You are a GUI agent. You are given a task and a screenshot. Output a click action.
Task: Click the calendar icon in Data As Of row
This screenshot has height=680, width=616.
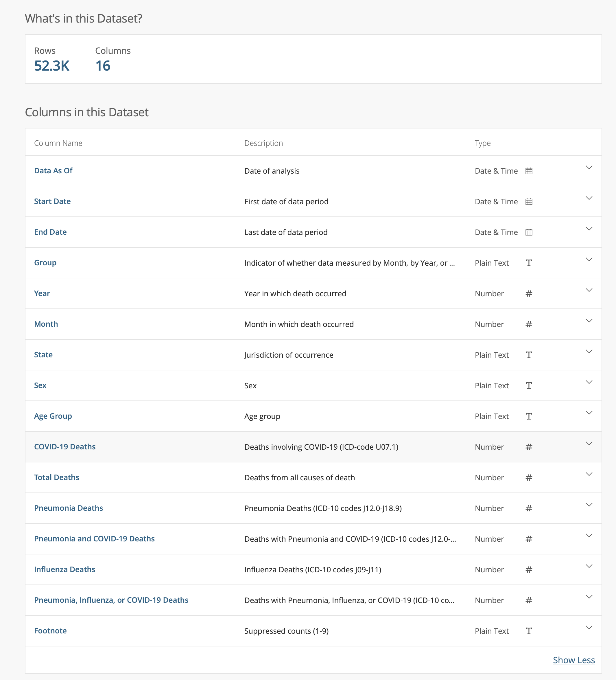pos(529,171)
